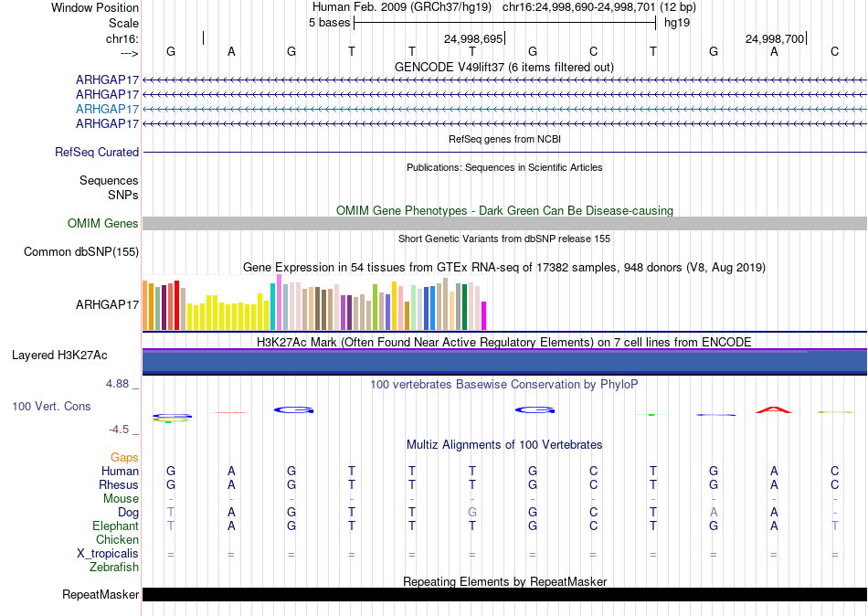This screenshot has height=616, width=868.
Task: Click the first blue G conservation logo
Action: tap(293, 410)
